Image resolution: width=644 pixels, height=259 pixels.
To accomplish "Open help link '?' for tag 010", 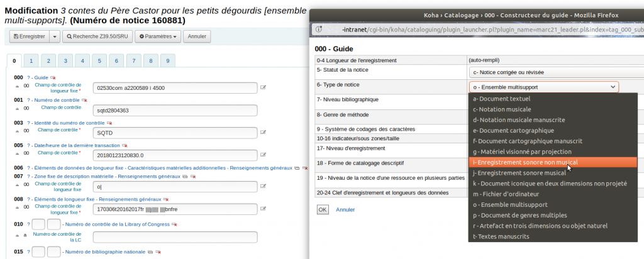I will [x=28, y=224].
